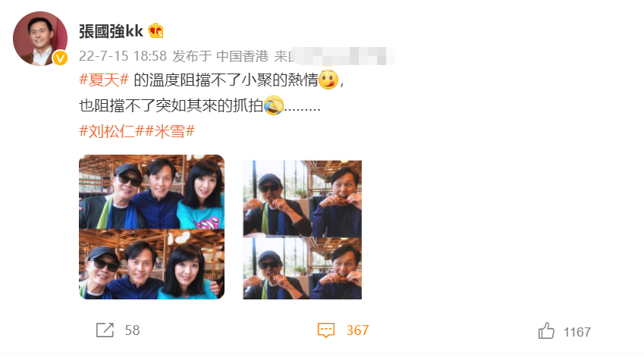The height and width of the screenshot is (357, 644).
Task: Click the tongue-out emoji in the post
Action: click(x=328, y=80)
